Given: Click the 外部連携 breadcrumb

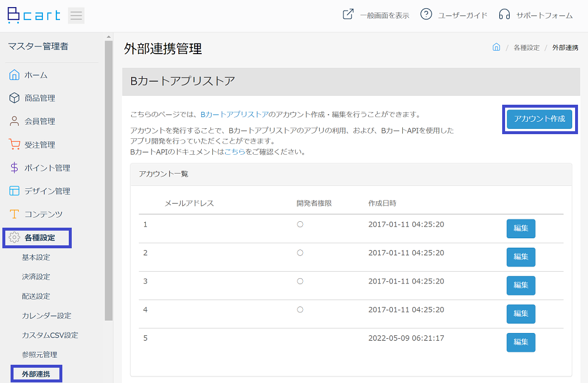Looking at the screenshot, I should tap(565, 48).
